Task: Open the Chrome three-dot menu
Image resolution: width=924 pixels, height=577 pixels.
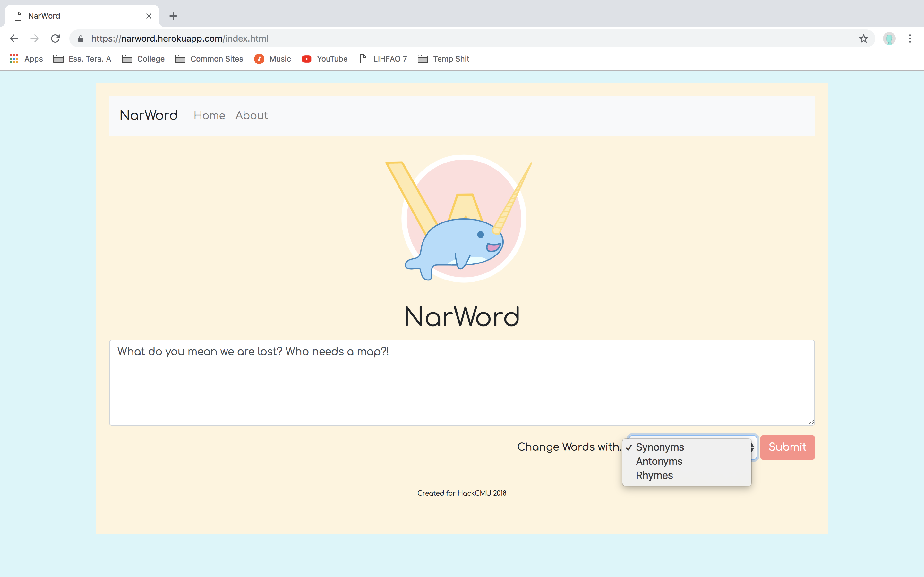Action: tap(910, 38)
